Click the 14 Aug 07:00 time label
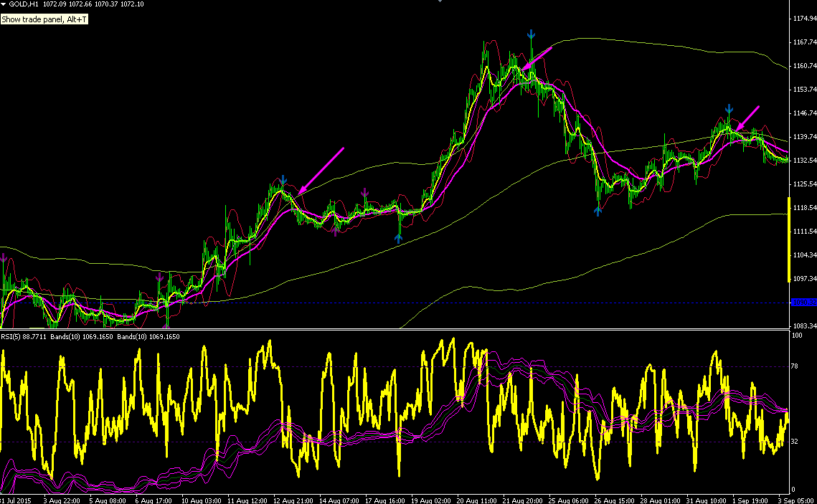Viewport: 817px width, 504px height. point(339,501)
